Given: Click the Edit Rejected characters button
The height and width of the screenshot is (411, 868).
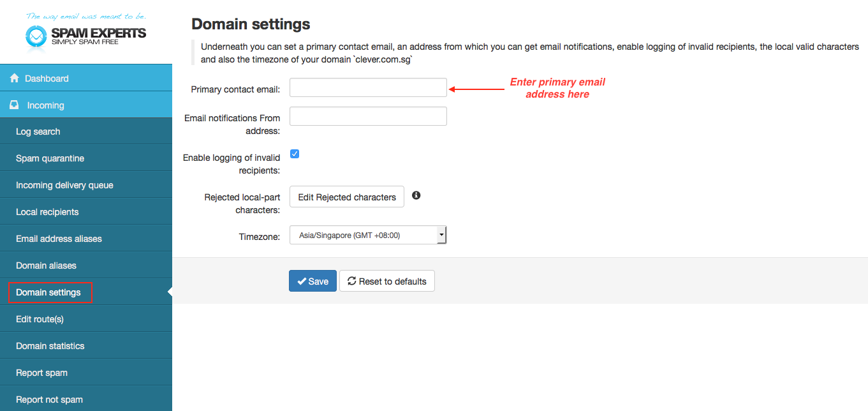Looking at the screenshot, I should pos(347,197).
